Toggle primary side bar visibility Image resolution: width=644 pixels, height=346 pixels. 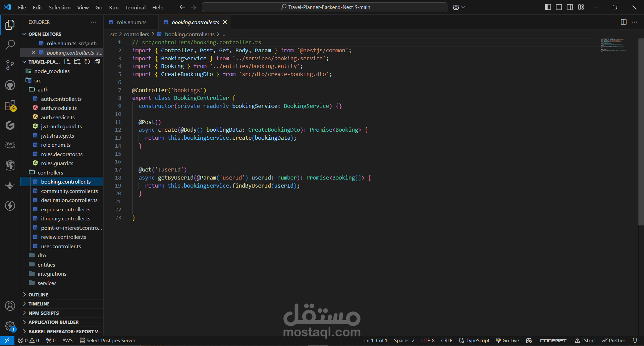(548, 7)
